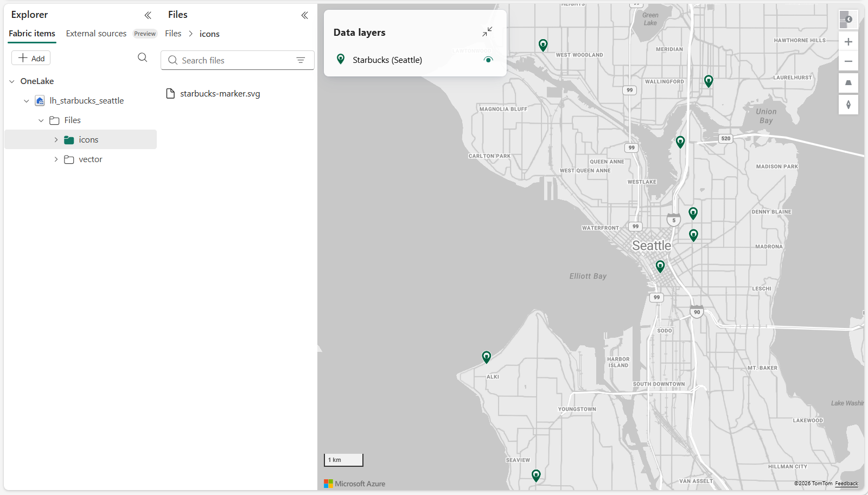Zoom out on the map
Screen dimensions: 868x495
[x=848, y=61]
